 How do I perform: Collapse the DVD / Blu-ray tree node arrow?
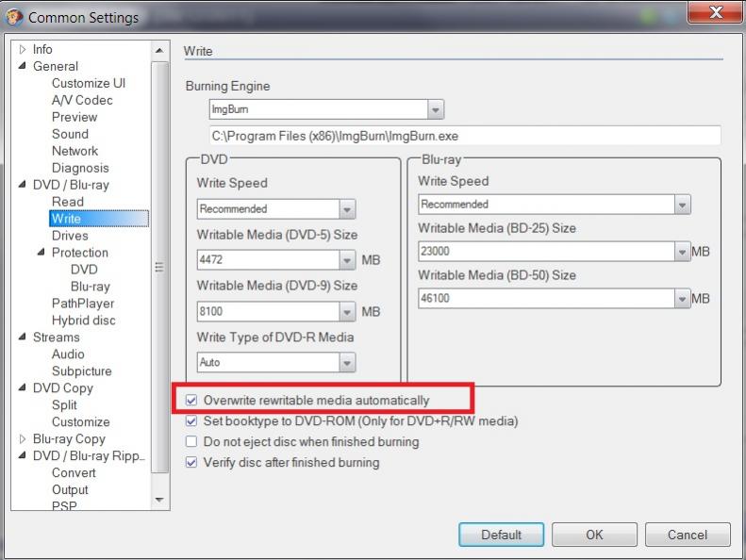click(22, 185)
